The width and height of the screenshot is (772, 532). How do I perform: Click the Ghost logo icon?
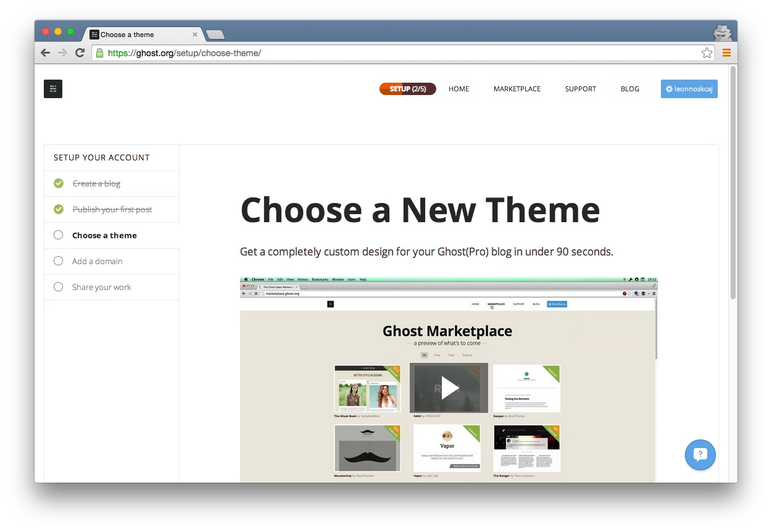pos(53,89)
